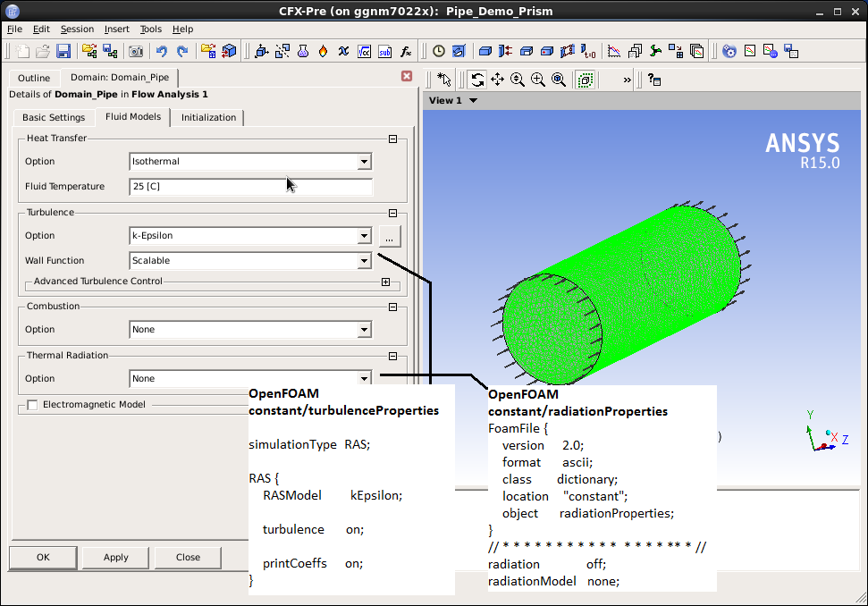Insert a user function with fx icon
Screen dimensions: 868x606
(406, 52)
